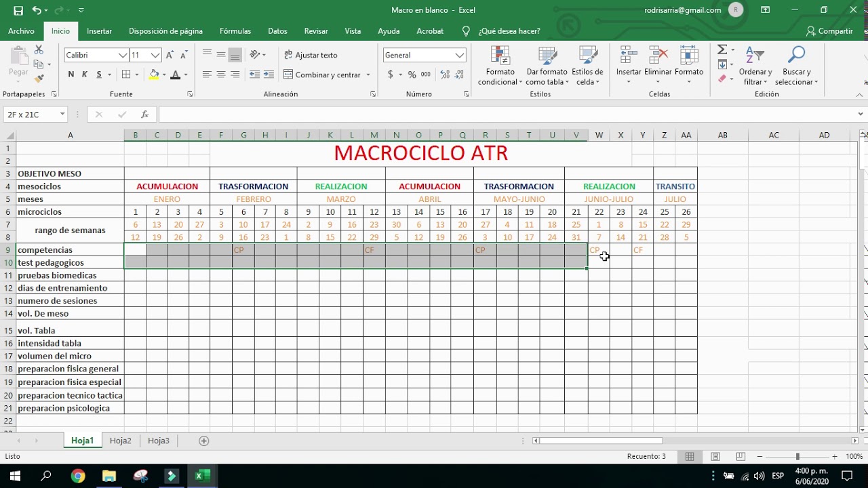Switch to the Disposición de página tab
Image resolution: width=868 pixels, height=488 pixels.
[x=165, y=31]
